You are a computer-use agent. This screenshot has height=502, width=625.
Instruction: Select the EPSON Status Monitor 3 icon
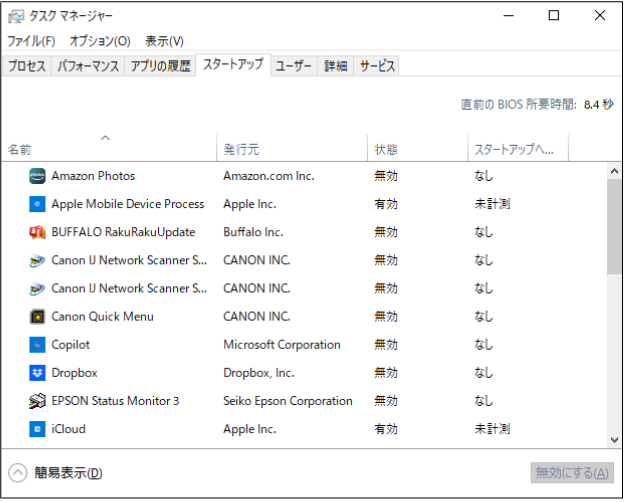[37, 401]
